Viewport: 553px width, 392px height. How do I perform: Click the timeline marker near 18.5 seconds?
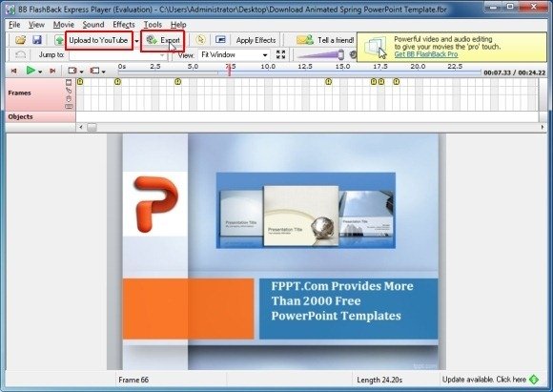(x=396, y=82)
